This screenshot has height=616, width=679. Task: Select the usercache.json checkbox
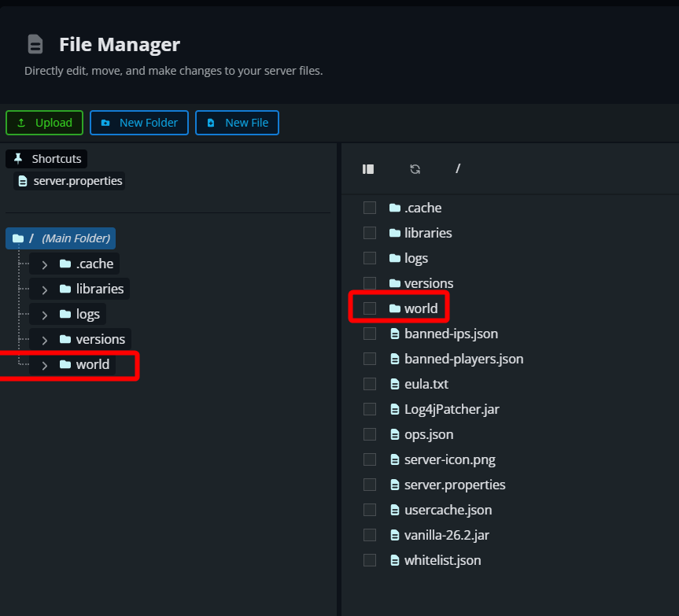click(369, 510)
